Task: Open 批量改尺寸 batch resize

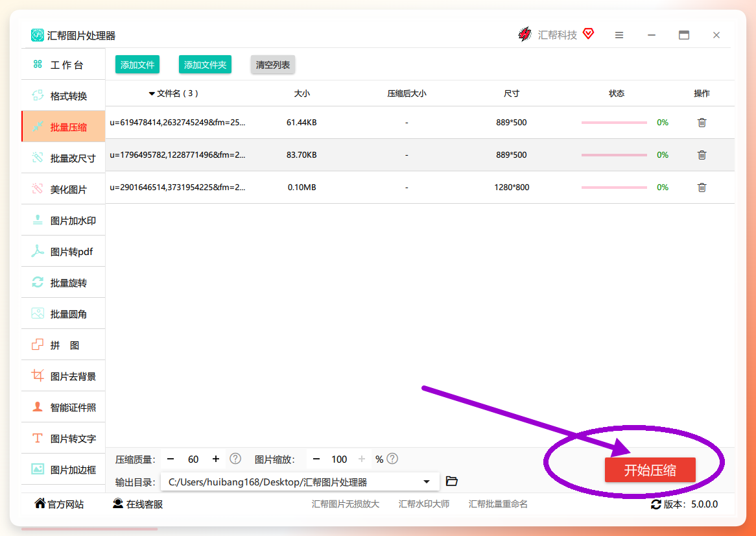Action: point(63,158)
